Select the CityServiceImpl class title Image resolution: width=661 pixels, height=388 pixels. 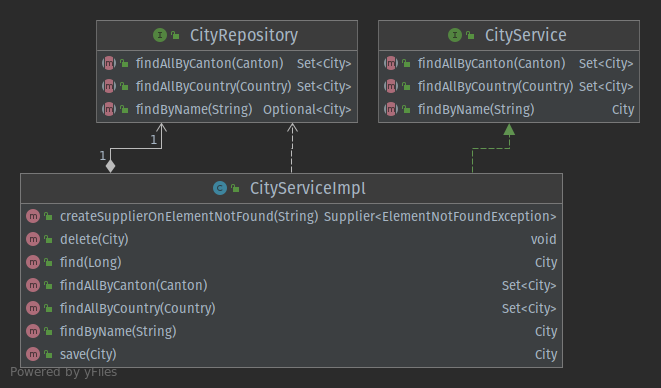(308, 188)
